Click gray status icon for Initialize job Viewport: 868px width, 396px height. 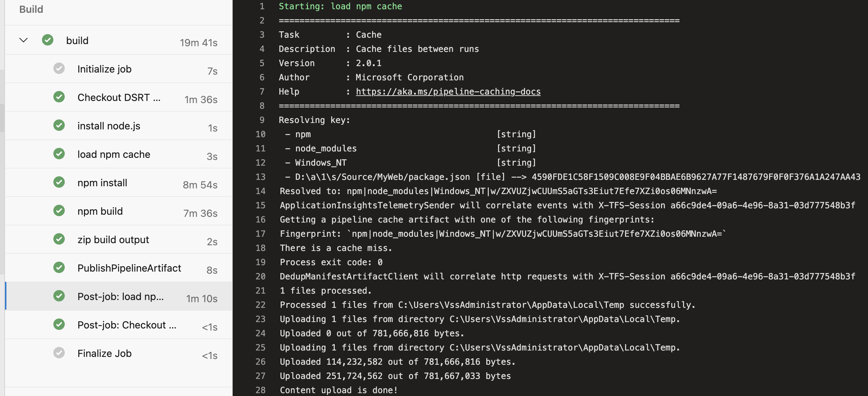[x=59, y=68]
